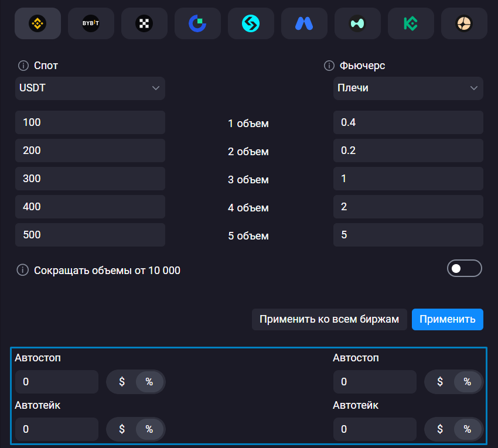Focus the spot volume field with 300

(x=90, y=179)
